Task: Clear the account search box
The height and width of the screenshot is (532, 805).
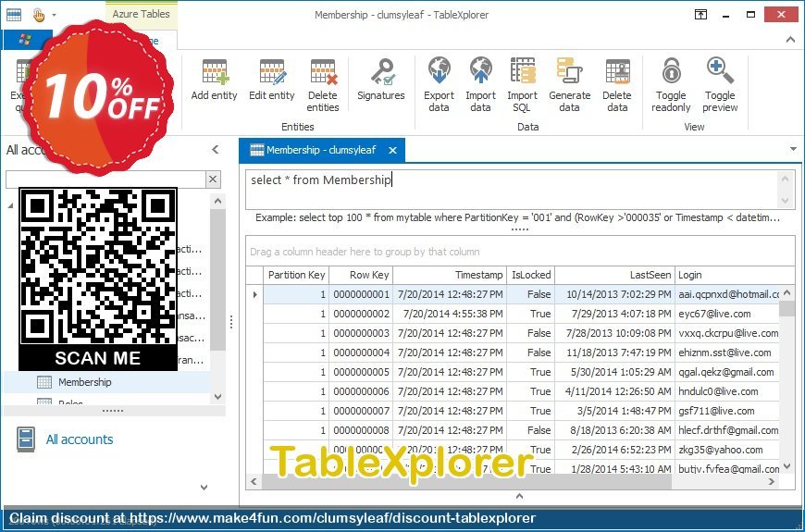Action: (x=213, y=179)
